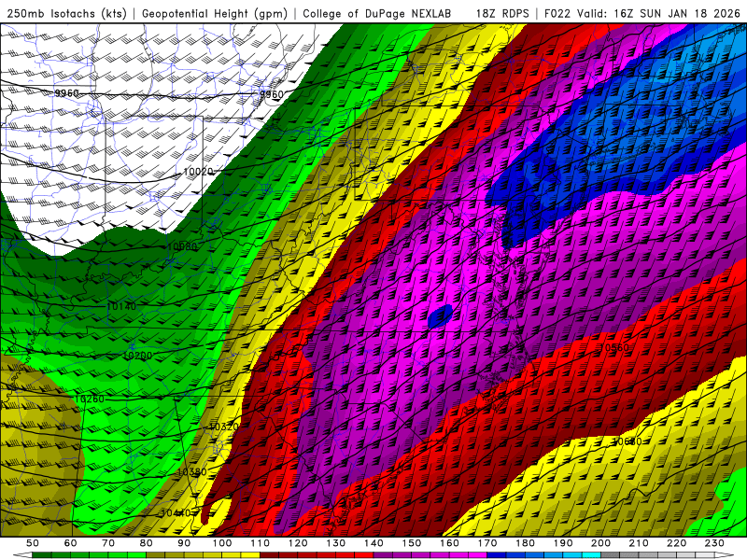Click the right arrow end of the color scale
747x560 pixels.
tap(725, 553)
